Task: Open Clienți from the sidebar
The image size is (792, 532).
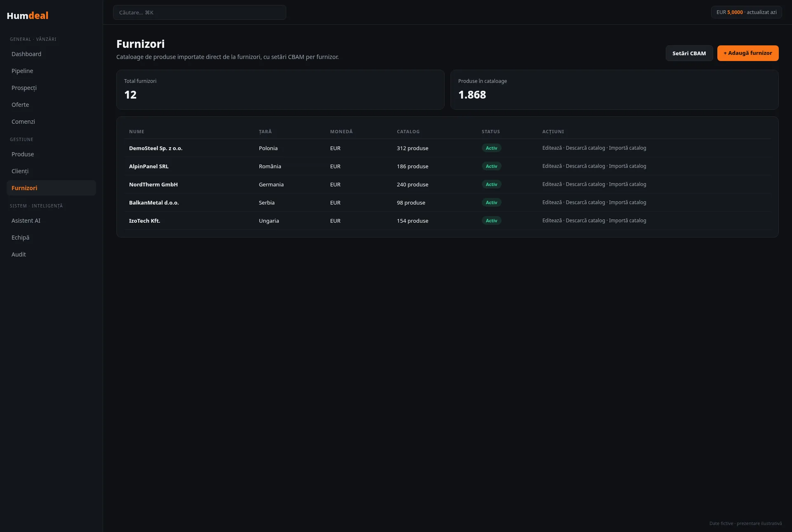Action: 51,171
